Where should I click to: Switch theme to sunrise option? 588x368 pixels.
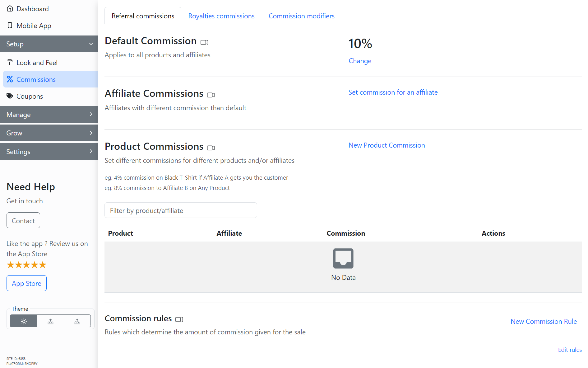point(77,321)
